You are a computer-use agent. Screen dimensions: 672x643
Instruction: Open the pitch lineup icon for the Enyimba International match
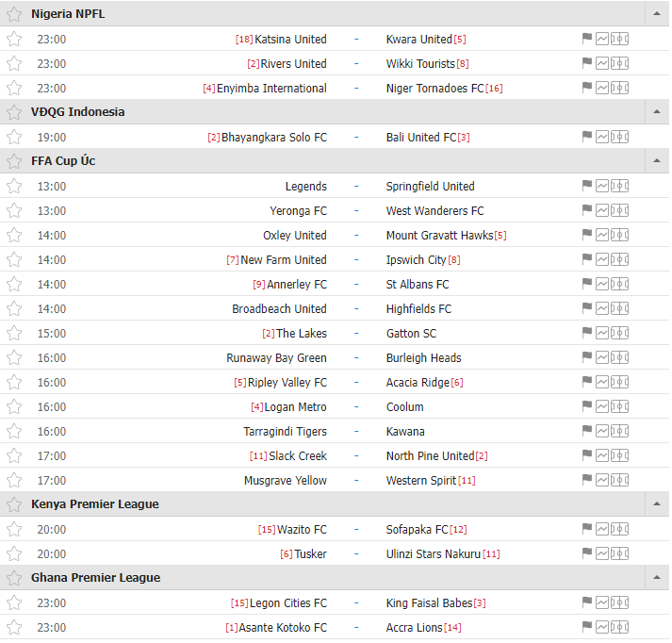tap(620, 88)
